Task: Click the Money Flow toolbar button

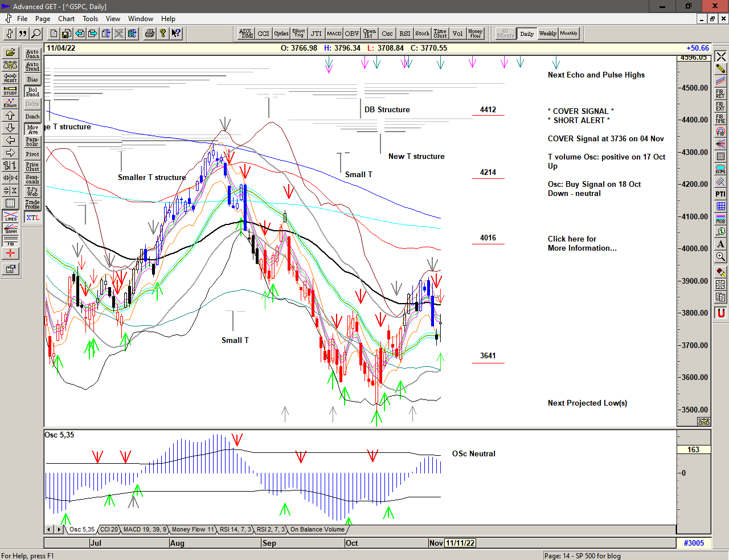Action: [x=475, y=34]
